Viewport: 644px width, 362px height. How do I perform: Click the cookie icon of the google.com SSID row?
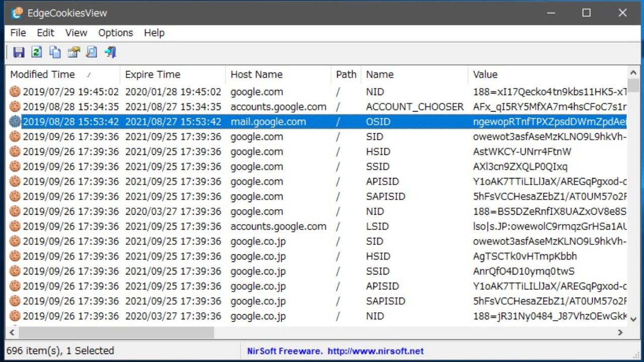click(x=15, y=166)
